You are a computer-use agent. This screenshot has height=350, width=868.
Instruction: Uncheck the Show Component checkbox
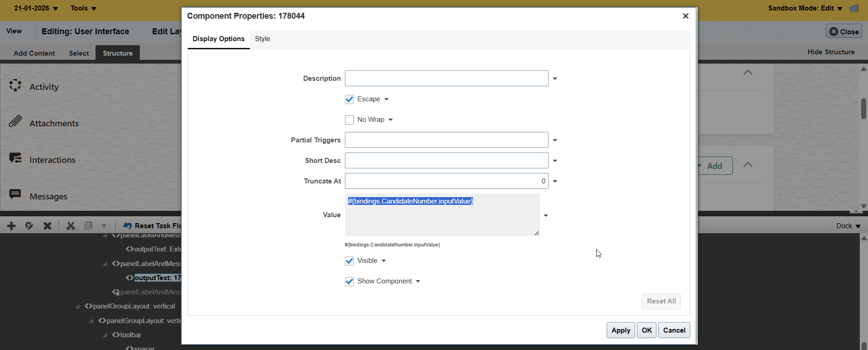[x=349, y=282]
